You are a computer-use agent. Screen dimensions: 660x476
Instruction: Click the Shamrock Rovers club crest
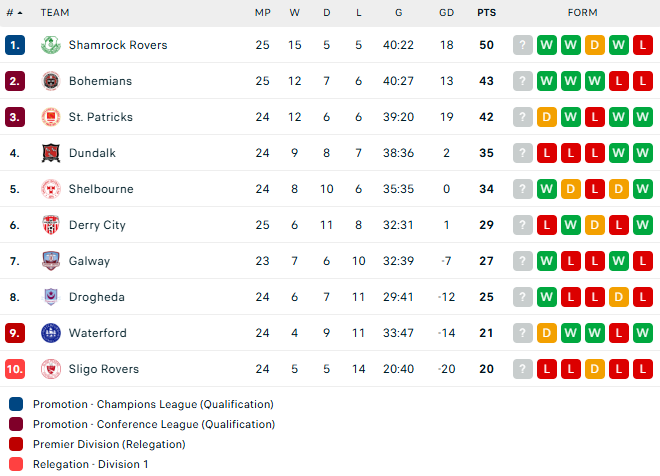[51, 45]
